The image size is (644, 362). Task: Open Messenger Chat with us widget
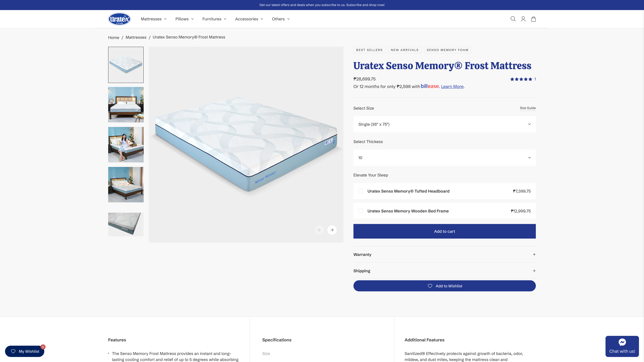(x=622, y=346)
